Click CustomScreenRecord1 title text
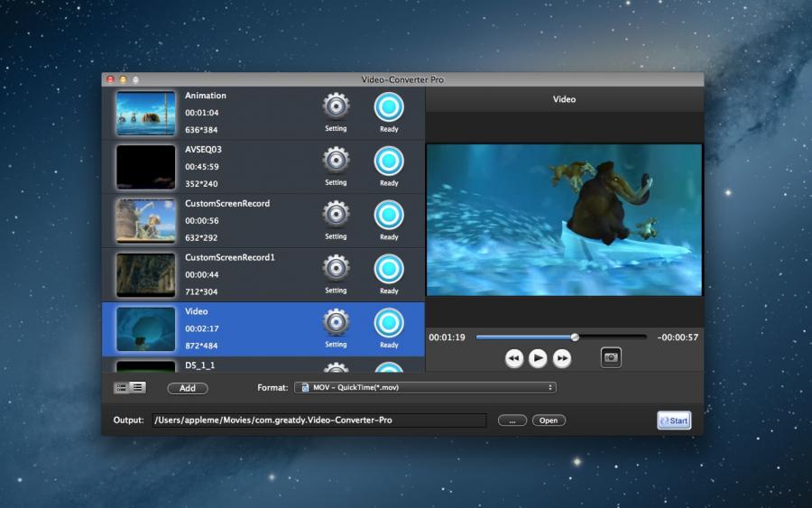Image resolution: width=812 pixels, height=508 pixels. point(230,257)
